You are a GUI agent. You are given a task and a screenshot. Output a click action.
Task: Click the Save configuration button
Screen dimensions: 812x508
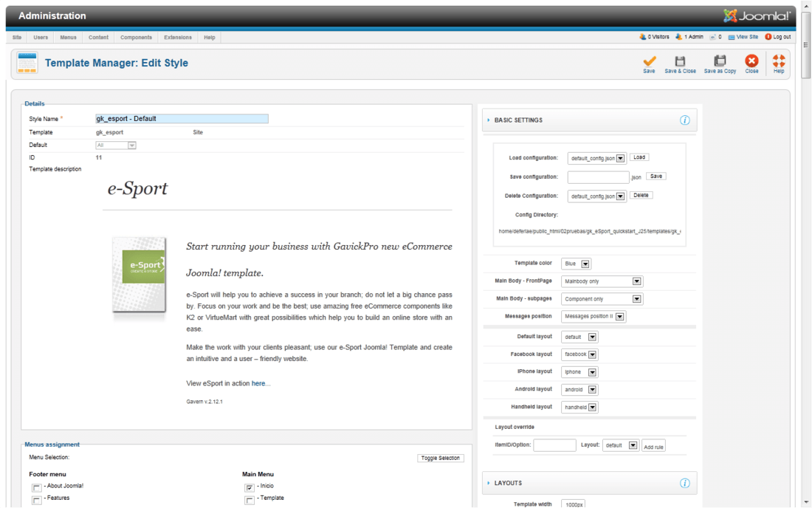click(656, 176)
